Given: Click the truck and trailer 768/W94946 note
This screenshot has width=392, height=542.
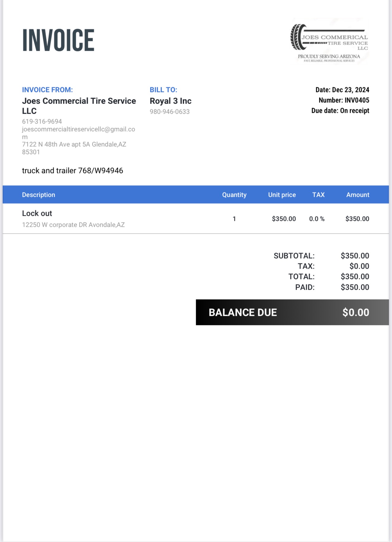Looking at the screenshot, I should [x=72, y=170].
